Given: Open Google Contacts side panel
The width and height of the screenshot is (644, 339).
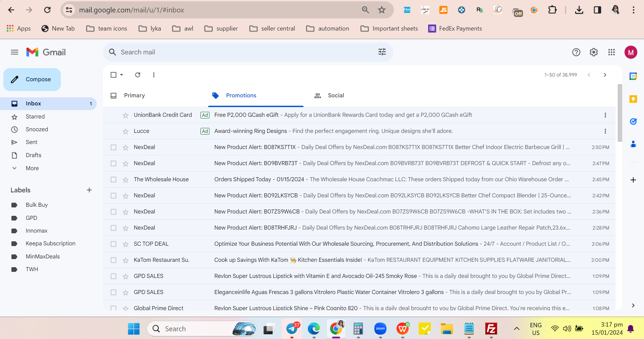Looking at the screenshot, I should click(x=633, y=144).
